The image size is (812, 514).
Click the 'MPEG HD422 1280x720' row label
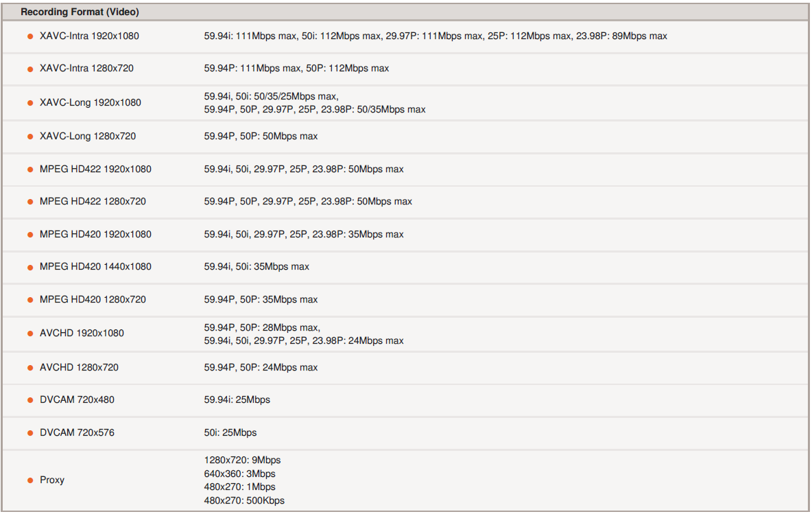click(x=93, y=201)
